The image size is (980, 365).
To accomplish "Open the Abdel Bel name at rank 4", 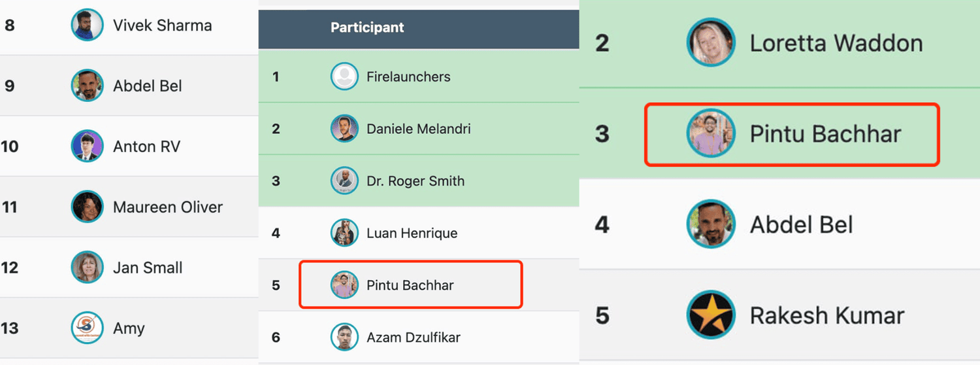I will 802,225.
